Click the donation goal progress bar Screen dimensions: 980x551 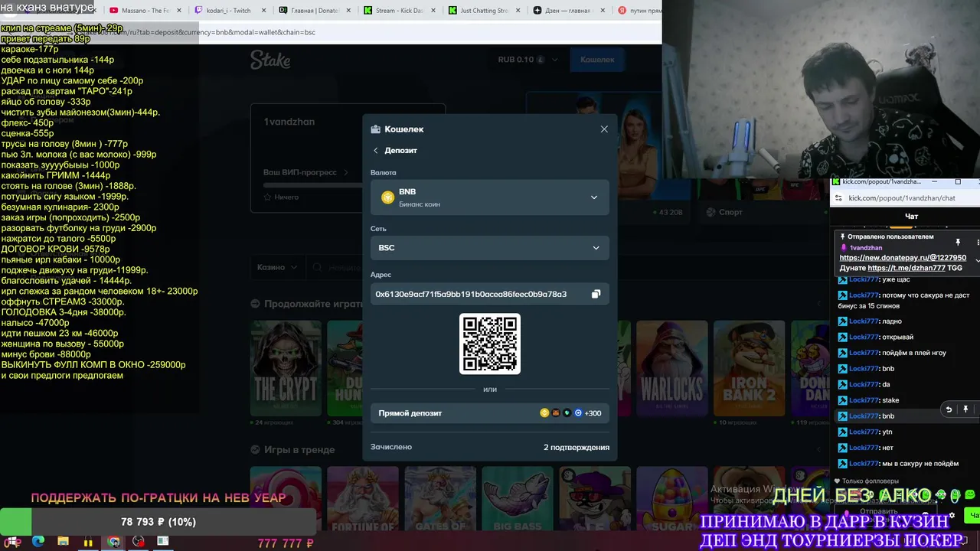(x=158, y=522)
